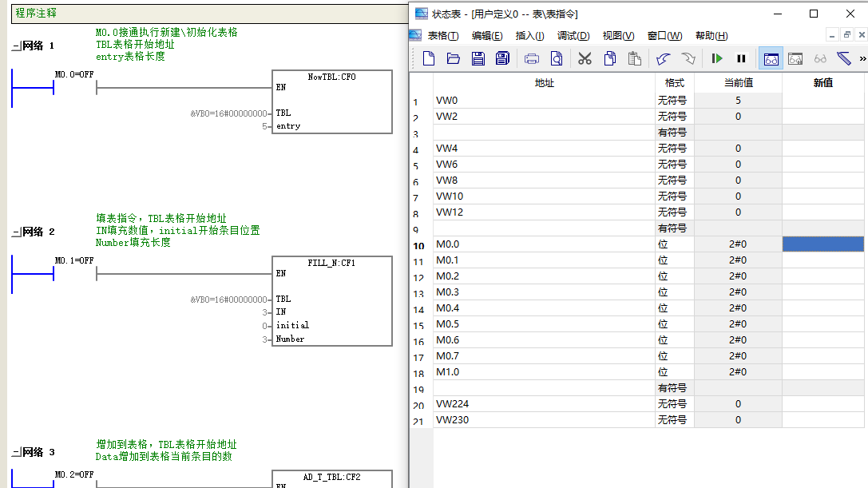The image size is (868, 488).
Task: Click the VW12 address cell
Action: click(544, 212)
